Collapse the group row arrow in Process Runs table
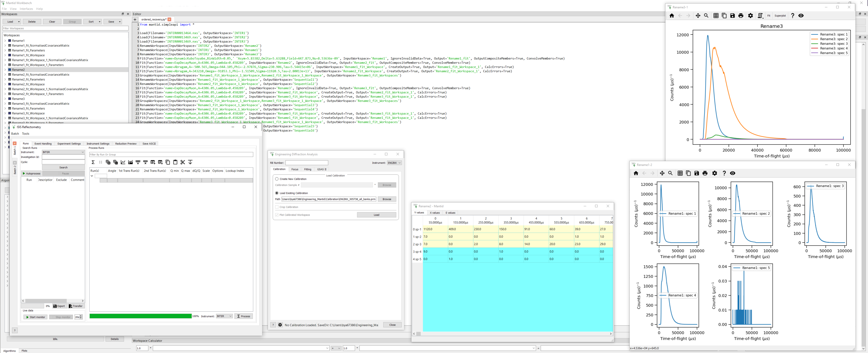 (92, 176)
